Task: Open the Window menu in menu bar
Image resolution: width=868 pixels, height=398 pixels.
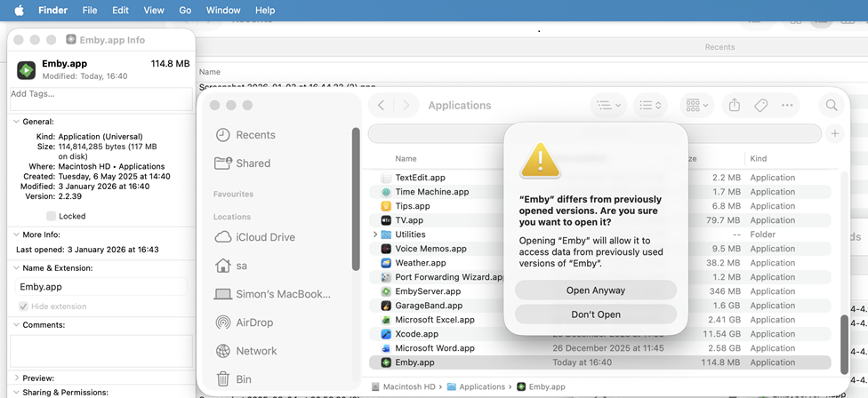Action: (x=223, y=10)
